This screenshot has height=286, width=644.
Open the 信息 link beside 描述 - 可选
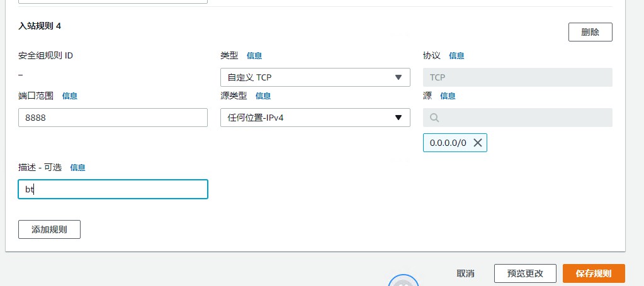point(77,167)
